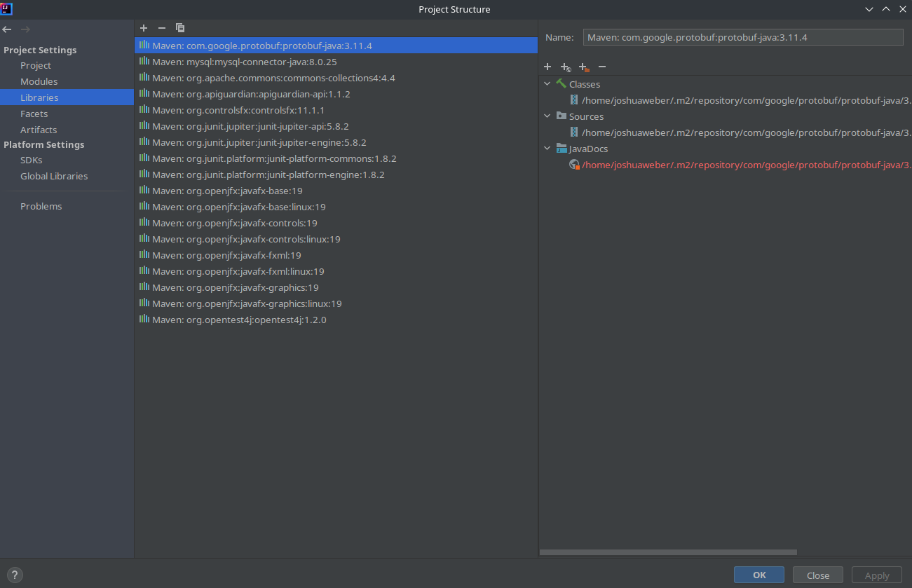Click the IntelliJ icon in the title bar
This screenshot has width=912, height=588.
click(x=7, y=8)
